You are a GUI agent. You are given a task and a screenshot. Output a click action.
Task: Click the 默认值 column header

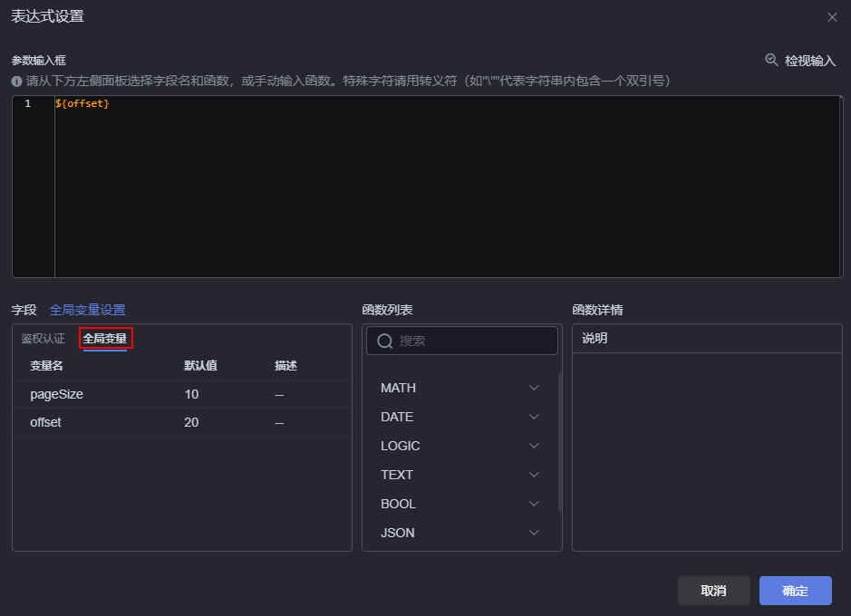coord(200,365)
